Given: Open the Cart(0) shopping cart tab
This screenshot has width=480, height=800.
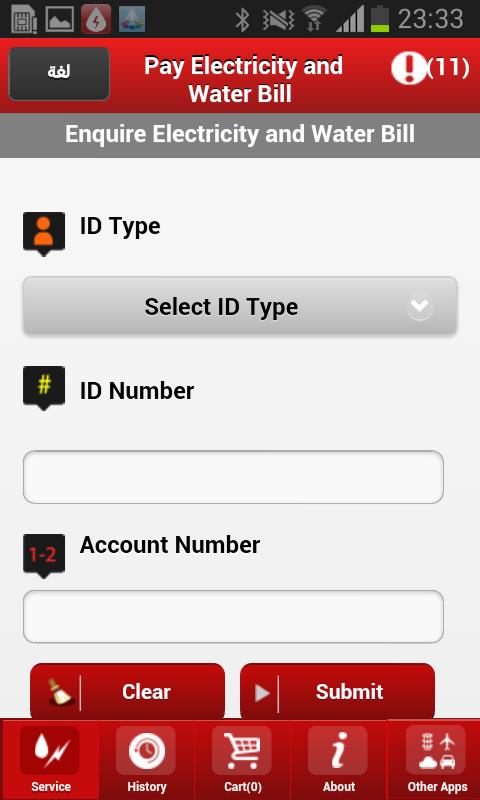Looking at the screenshot, I should click(x=242, y=759).
